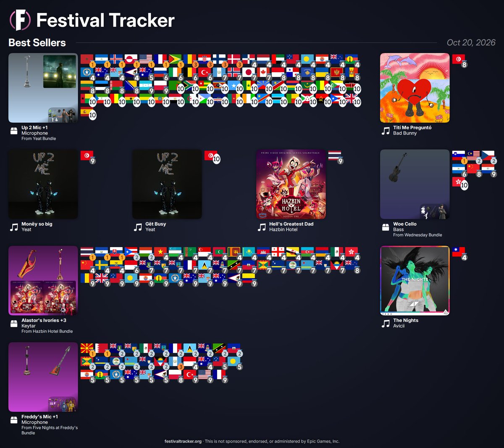Select the South Africa flag for Up 2 Mic

pos(190,86)
